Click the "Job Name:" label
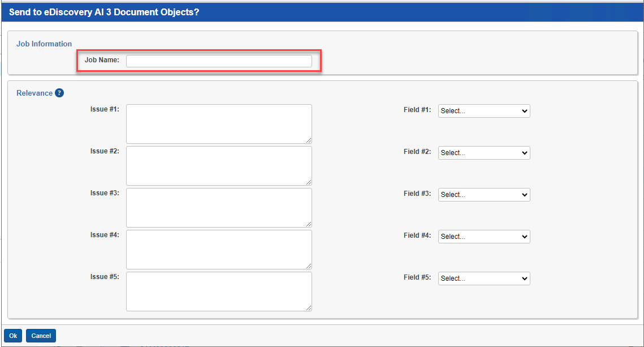 [x=102, y=60]
